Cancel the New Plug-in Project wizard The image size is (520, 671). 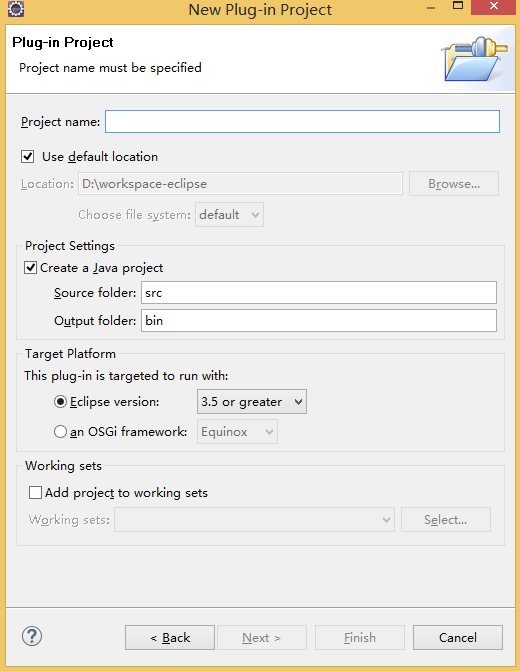(x=458, y=638)
